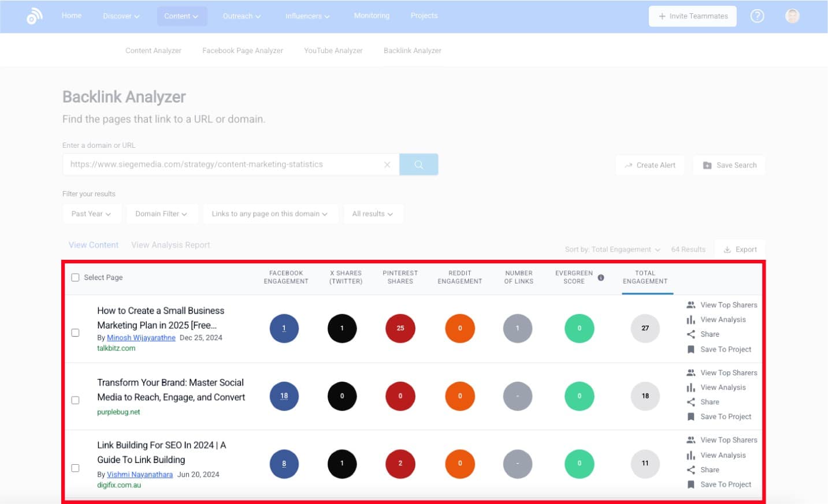
Task: View Top Sharers for purplebug.net row
Action: [x=722, y=373]
